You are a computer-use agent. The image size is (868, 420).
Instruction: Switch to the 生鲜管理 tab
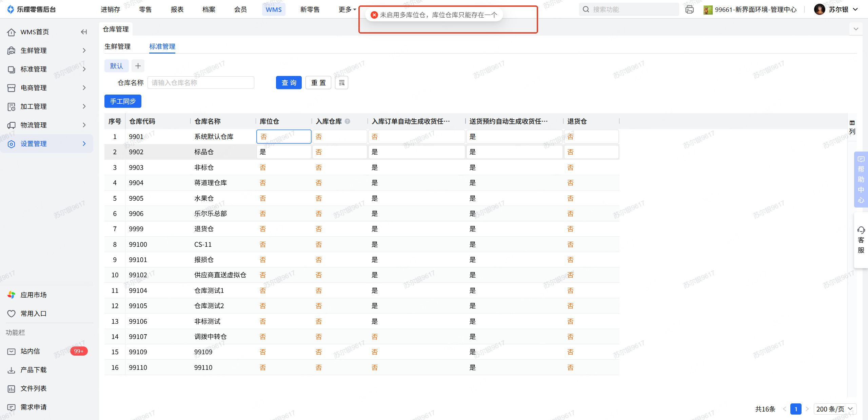pos(118,46)
